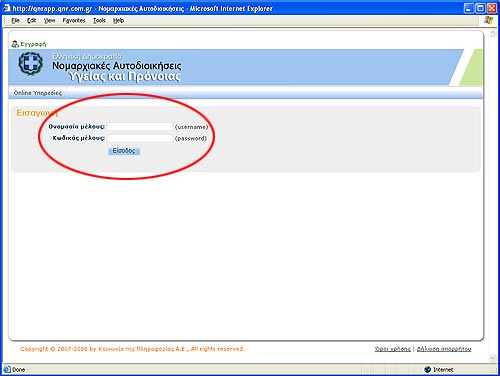Open the Help menu
The image size is (500, 376).
(x=118, y=21)
